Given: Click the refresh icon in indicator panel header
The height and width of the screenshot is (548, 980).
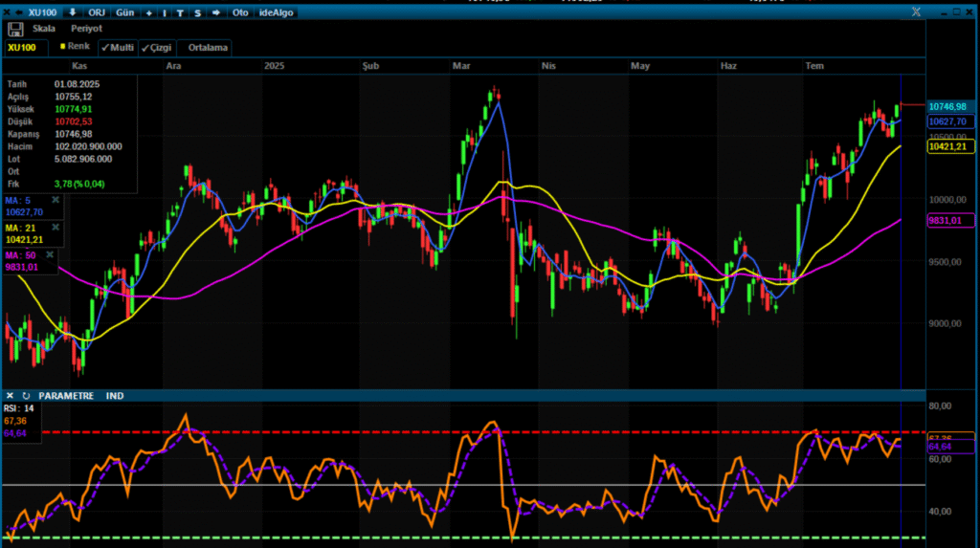Looking at the screenshot, I should (x=26, y=396).
